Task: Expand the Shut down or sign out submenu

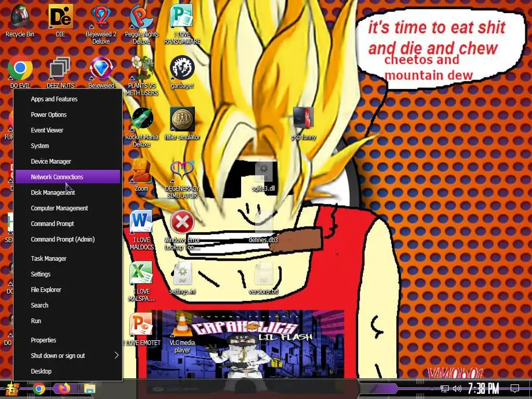Action: click(68, 355)
